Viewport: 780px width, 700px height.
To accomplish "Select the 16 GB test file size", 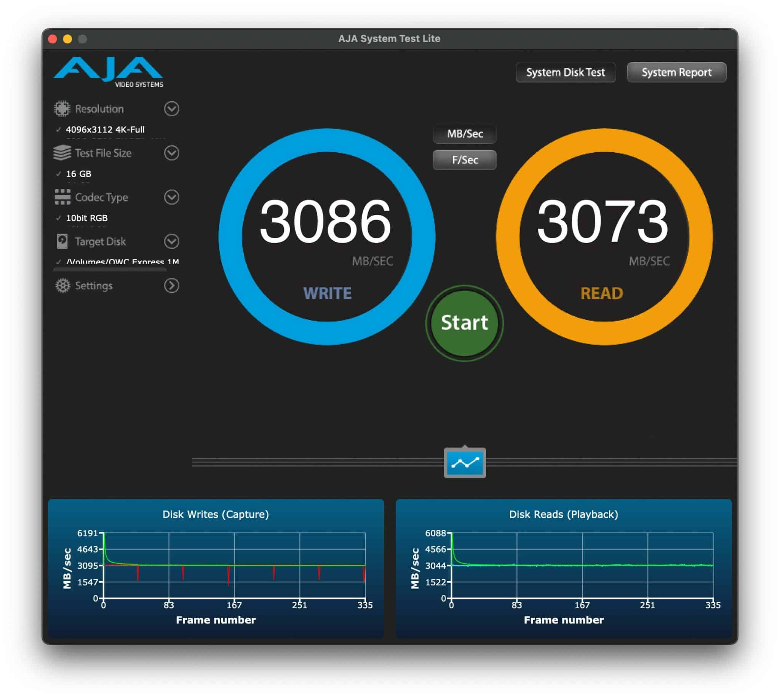I will [78, 174].
